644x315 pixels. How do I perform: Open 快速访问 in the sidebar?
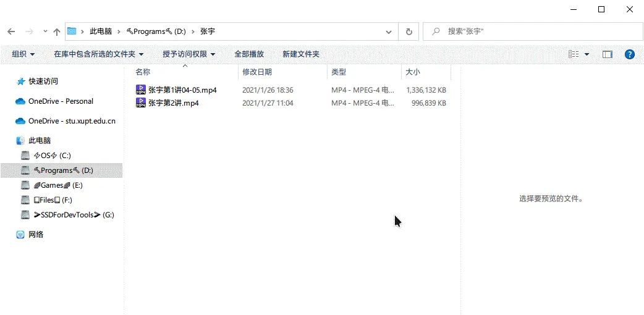[43, 82]
